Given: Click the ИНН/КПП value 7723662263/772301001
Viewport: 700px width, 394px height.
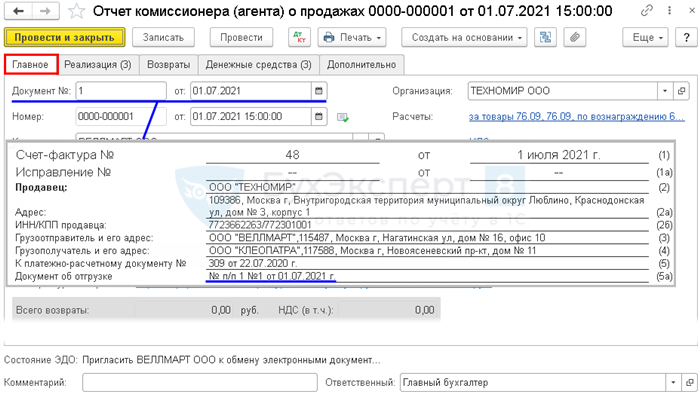Looking at the screenshot, I should (x=260, y=225).
